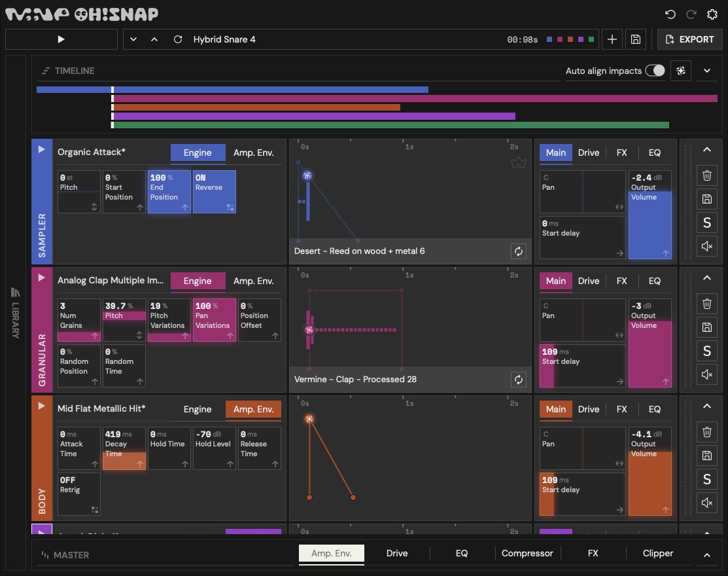Expand the Master section chevron

coord(706,555)
